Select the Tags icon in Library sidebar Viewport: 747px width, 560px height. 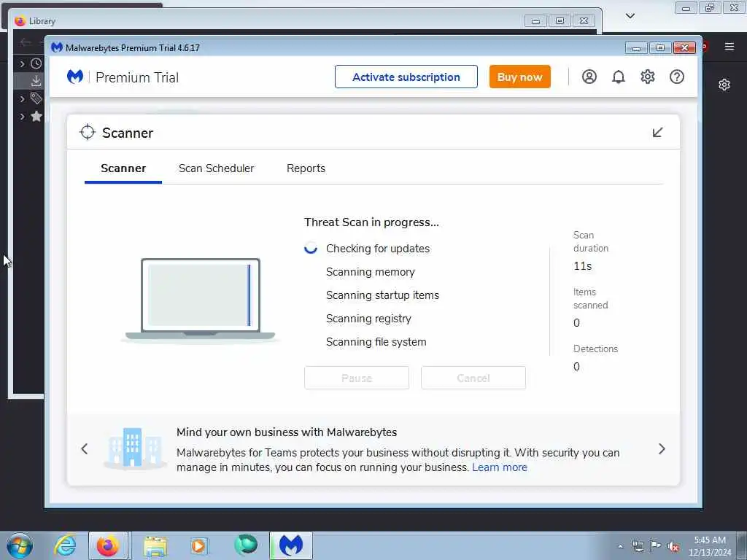click(36, 98)
